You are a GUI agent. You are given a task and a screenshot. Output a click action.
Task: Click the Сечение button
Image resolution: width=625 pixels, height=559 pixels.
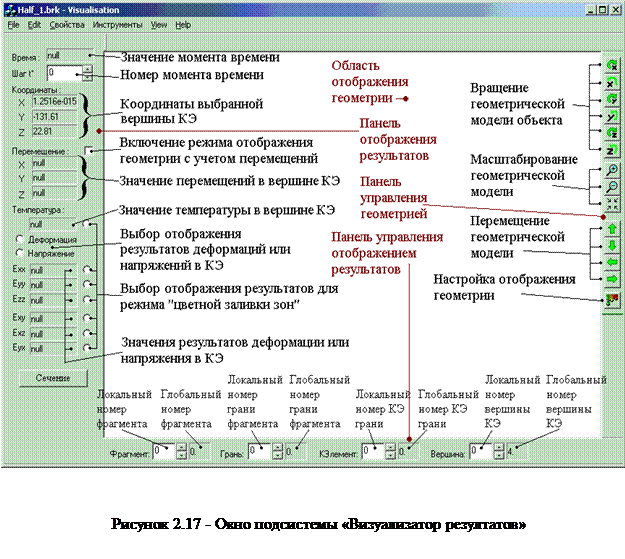(53, 378)
